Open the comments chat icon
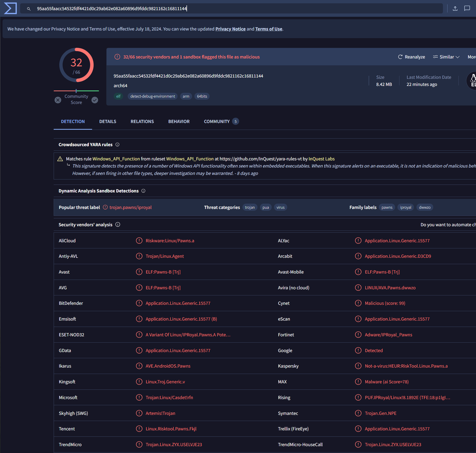The width and height of the screenshot is (476, 453). click(x=467, y=8)
